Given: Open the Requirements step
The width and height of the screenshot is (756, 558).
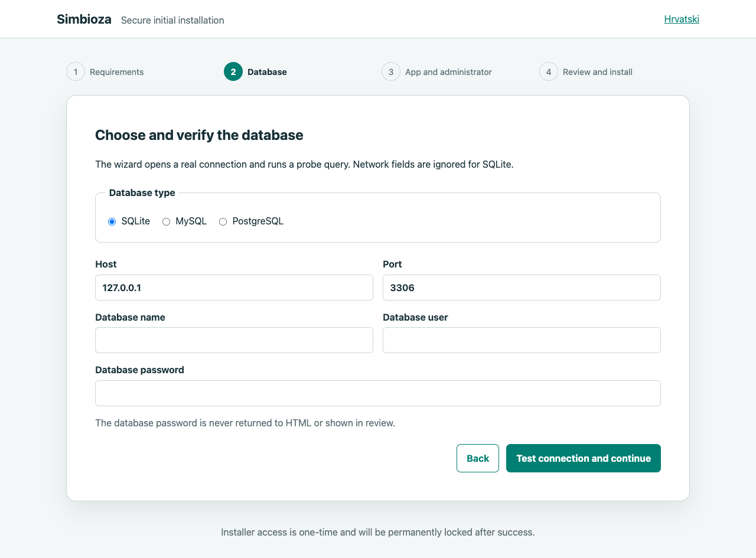Looking at the screenshot, I should coord(105,71).
